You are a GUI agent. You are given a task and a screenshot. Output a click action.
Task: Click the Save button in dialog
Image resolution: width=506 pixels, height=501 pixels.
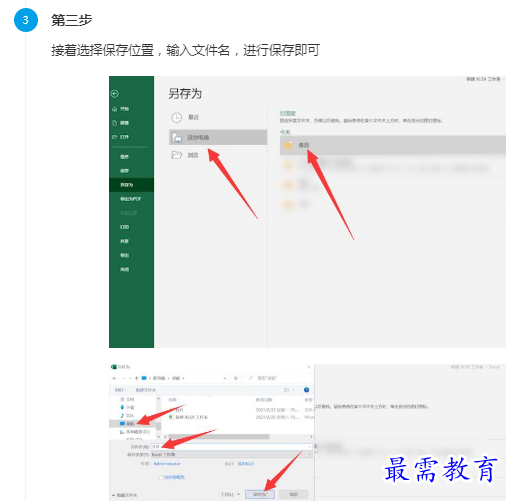[260, 494]
